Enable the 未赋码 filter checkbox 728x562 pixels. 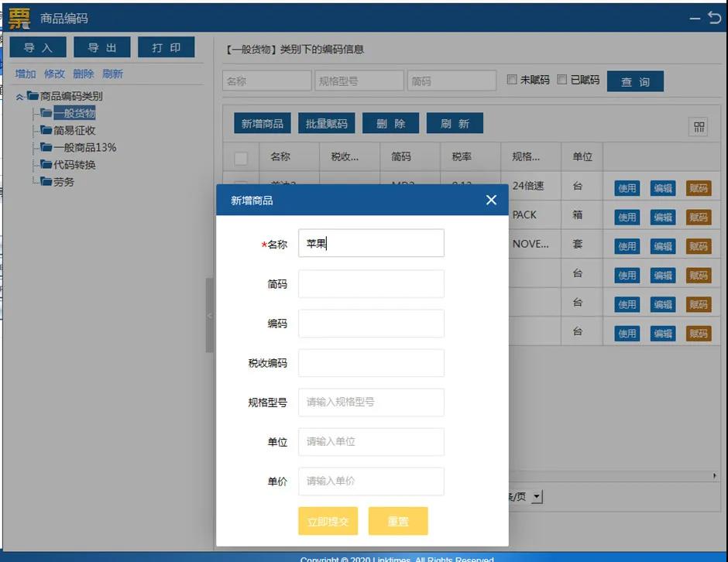click(512, 79)
